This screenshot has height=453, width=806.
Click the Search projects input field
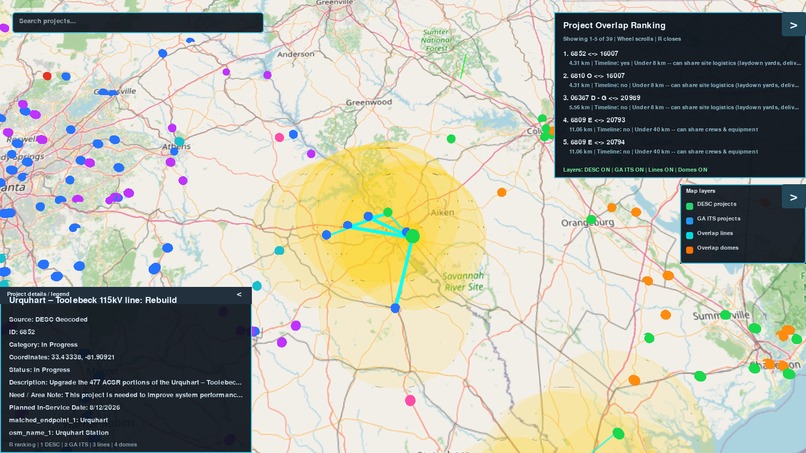[x=138, y=22]
